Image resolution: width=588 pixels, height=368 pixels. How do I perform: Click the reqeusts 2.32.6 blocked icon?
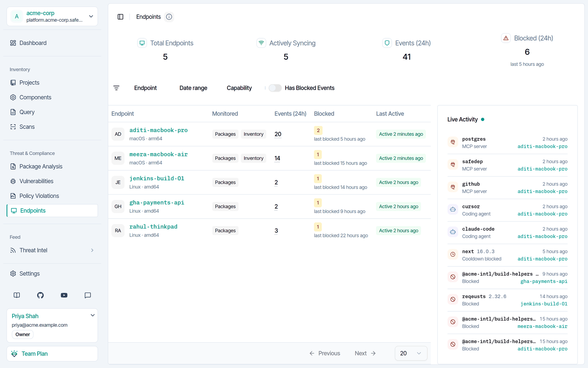pos(453,299)
